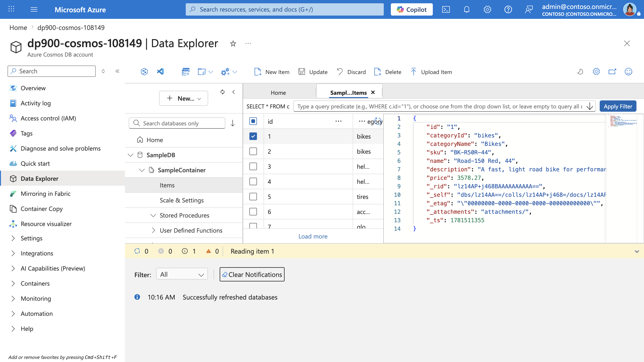
Task: Click the sort arrow beside database search
Action: pyautogui.click(x=232, y=123)
